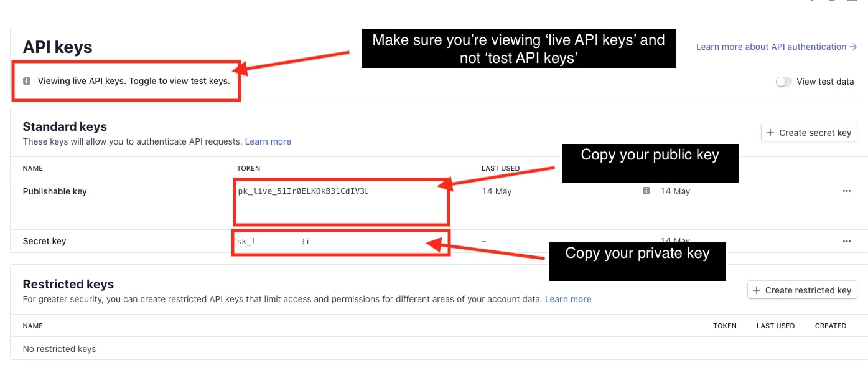Click info icon beside 'Viewing live API keys'

(x=27, y=81)
